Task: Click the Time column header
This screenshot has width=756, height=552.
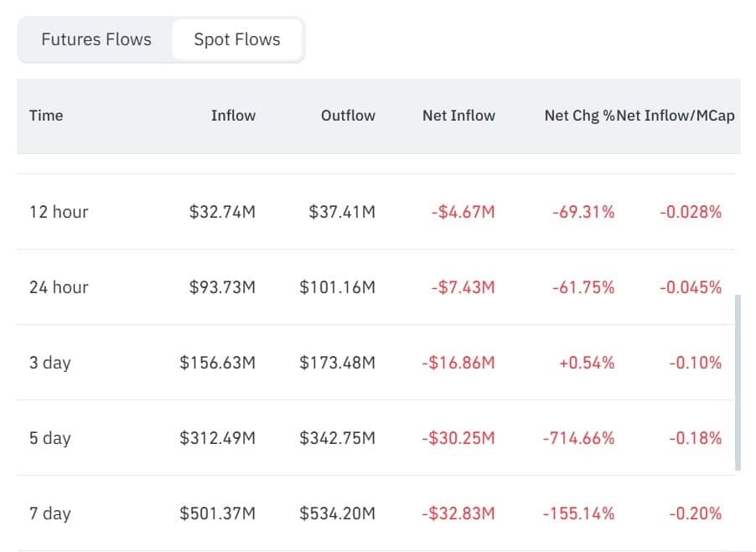Action: coord(46,116)
